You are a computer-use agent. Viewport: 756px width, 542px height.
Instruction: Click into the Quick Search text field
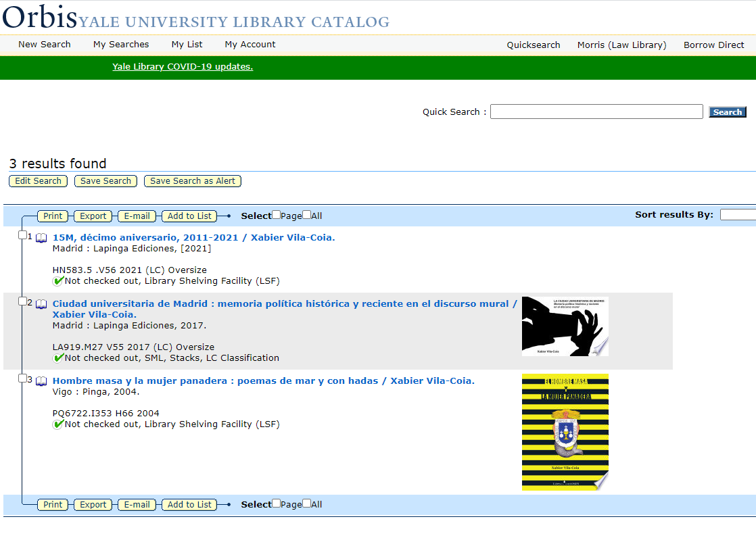pos(596,112)
